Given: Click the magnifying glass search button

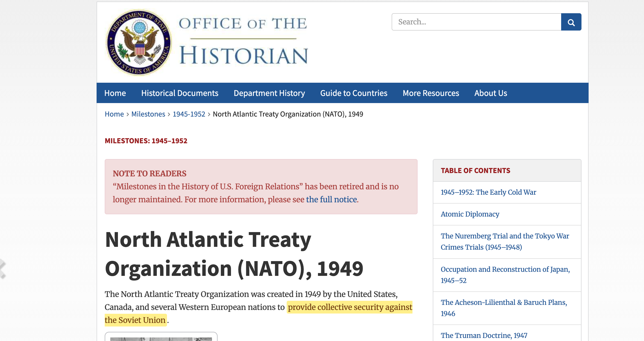Looking at the screenshot, I should [571, 22].
